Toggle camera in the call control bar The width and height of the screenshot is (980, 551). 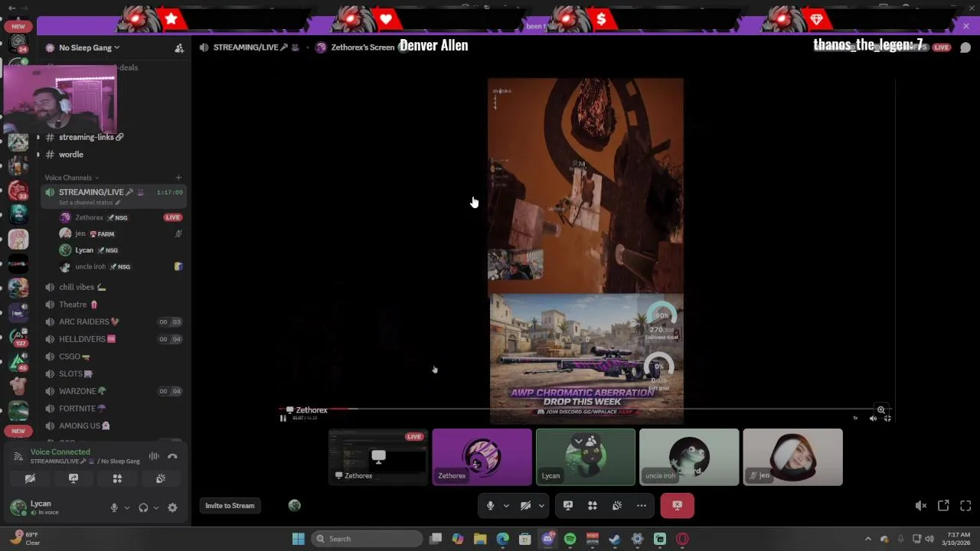[x=525, y=506]
